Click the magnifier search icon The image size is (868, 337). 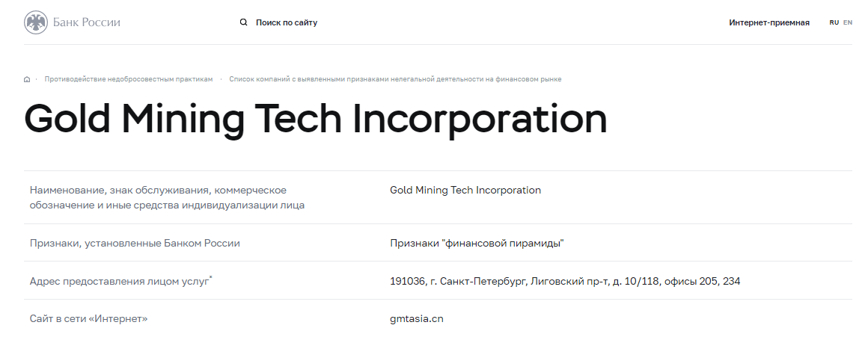point(244,22)
